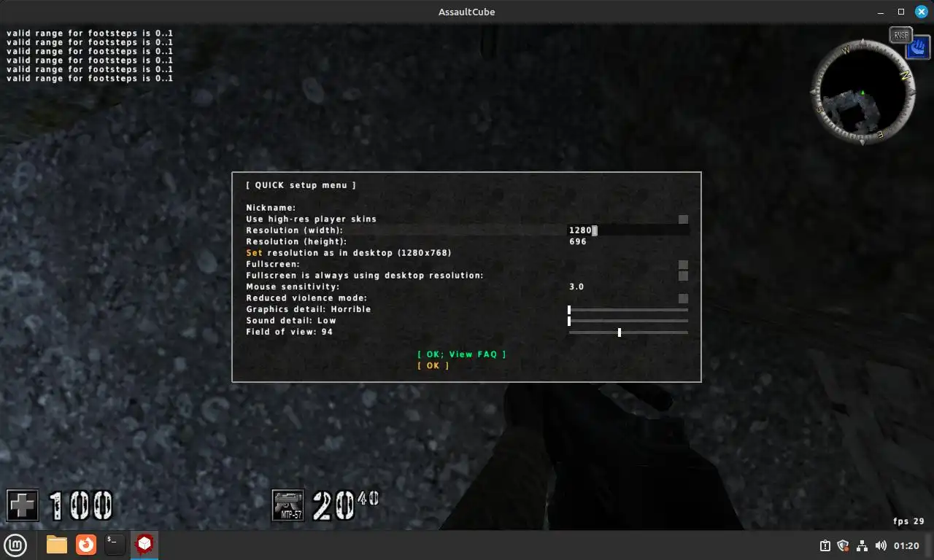Click the ammo count 20
Viewport: 934px width, 560px height.
[334, 505]
